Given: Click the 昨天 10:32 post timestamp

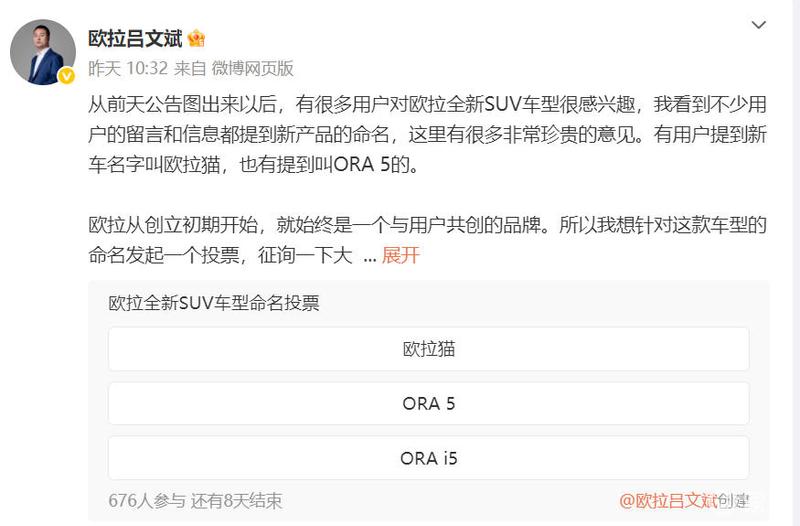Looking at the screenshot, I should click(x=128, y=68).
